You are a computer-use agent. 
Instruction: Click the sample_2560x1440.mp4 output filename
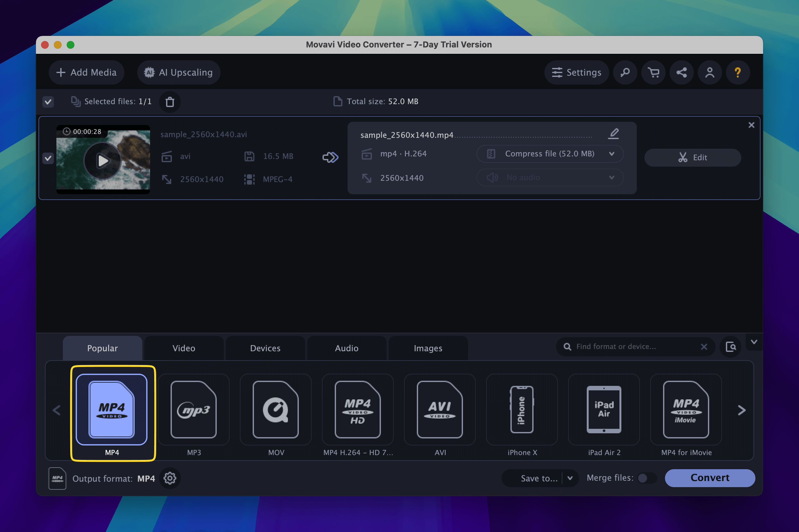407,135
